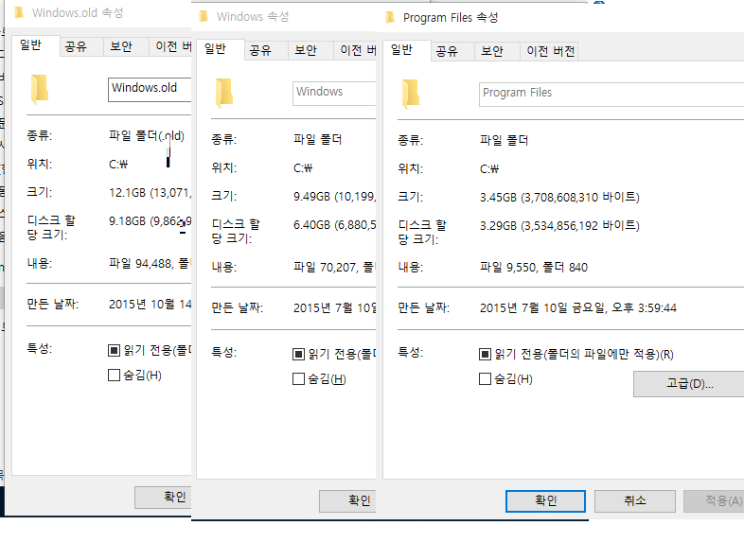The height and width of the screenshot is (560, 744).
Task: Click 확인 button in Windows.old properties
Action: click(x=163, y=497)
